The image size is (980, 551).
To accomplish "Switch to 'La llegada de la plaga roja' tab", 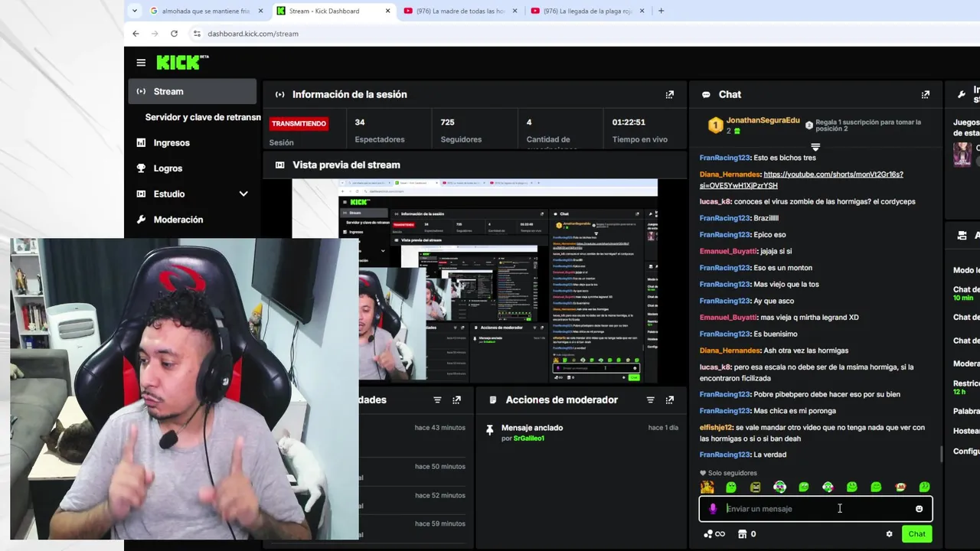I will pyautogui.click(x=586, y=11).
